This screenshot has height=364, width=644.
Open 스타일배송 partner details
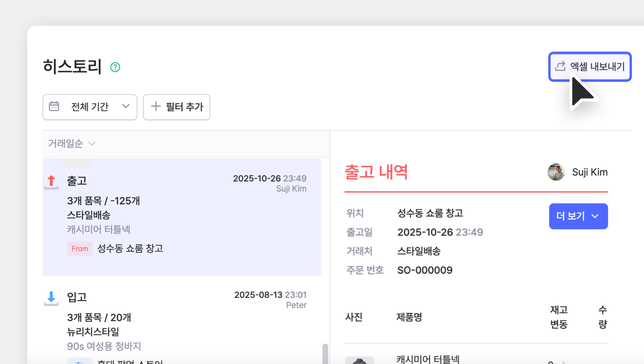[x=419, y=251]
